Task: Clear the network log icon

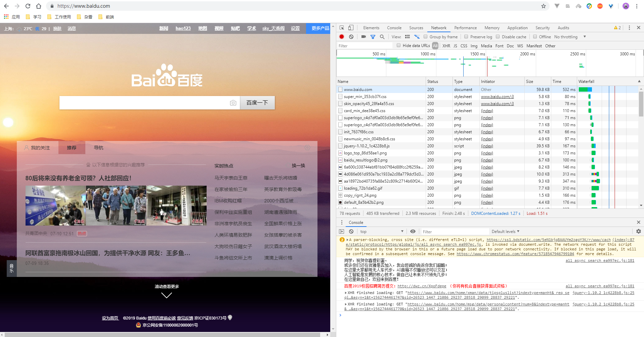Action: click(x=351, y=37)
